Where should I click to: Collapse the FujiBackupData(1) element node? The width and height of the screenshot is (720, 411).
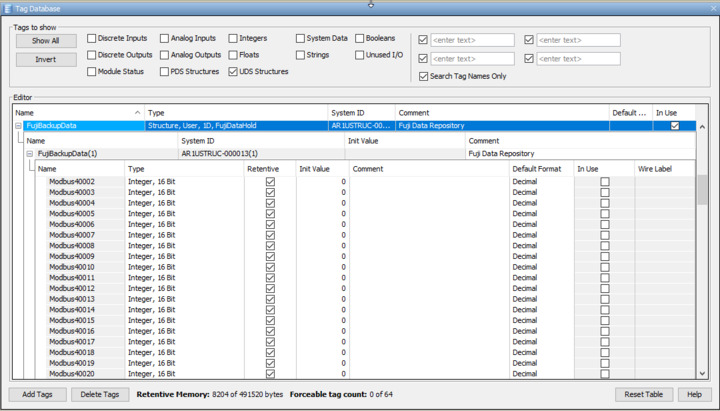point(30,154)
